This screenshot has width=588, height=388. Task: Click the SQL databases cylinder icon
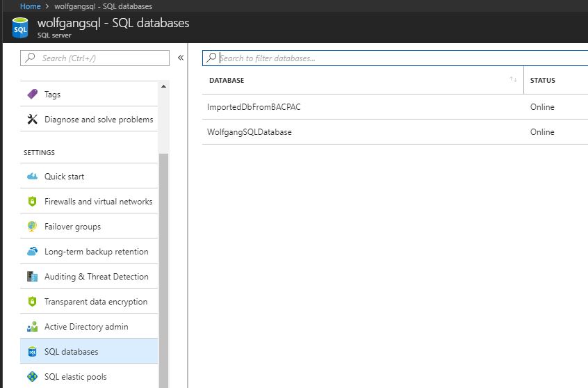[32, 352]
